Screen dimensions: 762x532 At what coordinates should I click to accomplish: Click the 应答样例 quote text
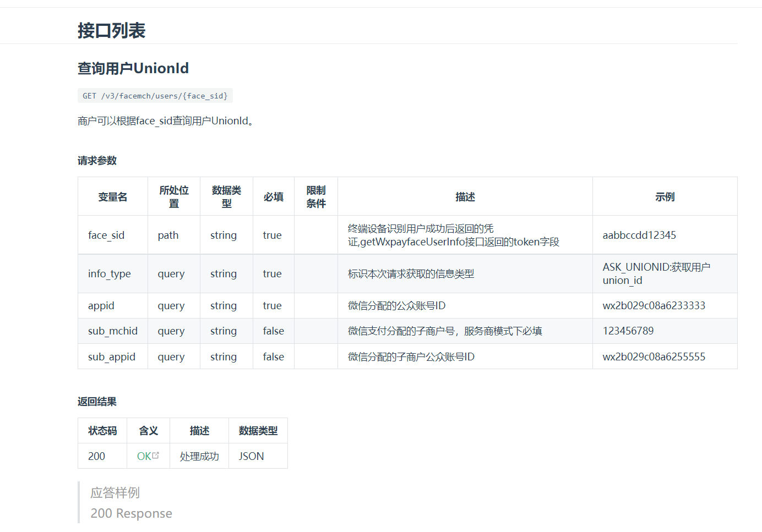pos(115,492)
